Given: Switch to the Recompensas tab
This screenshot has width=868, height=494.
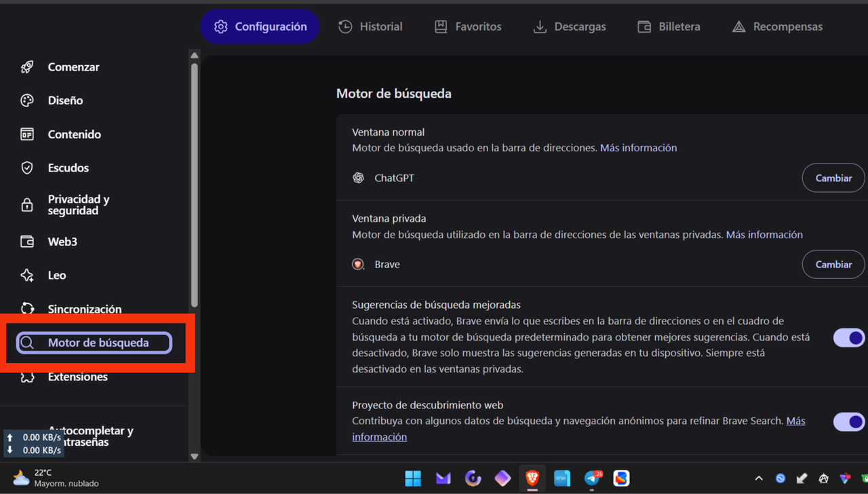Looking at the screenshot, I should 777,26.
